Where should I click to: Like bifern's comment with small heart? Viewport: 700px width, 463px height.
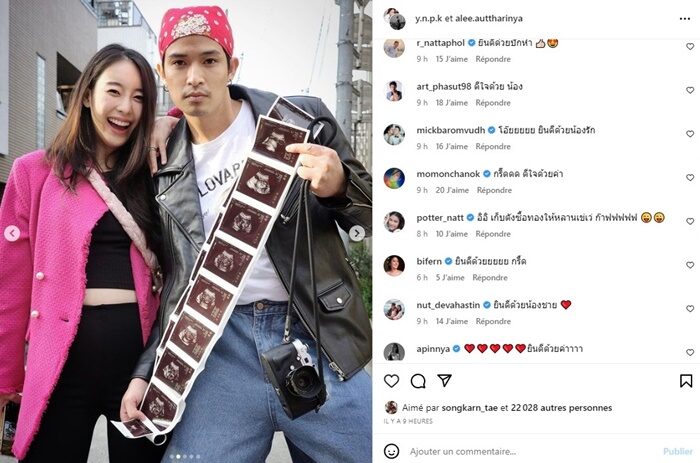pyautogui.click(x=690, y=265)
